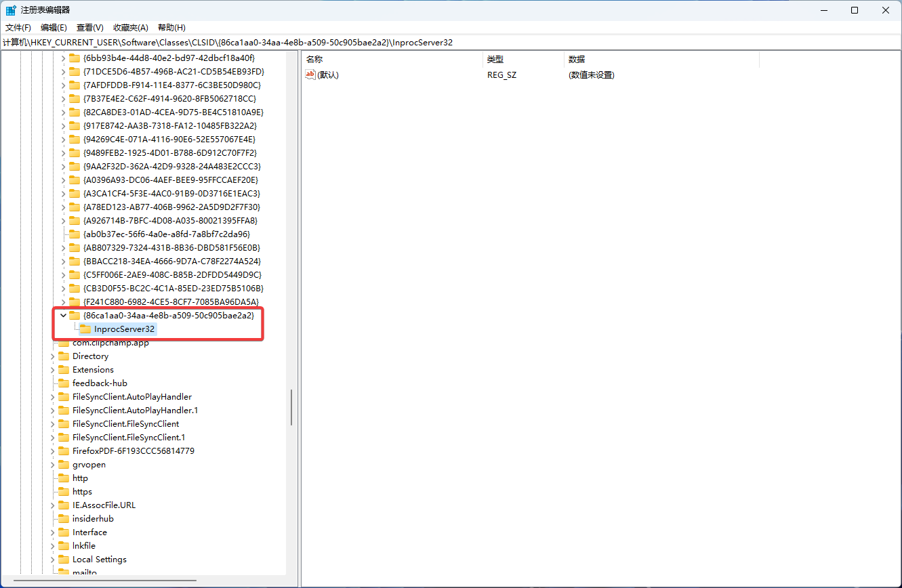Click the string value icon for (默认)
Viewport: 902px width, 588px height.
point(311,75)
